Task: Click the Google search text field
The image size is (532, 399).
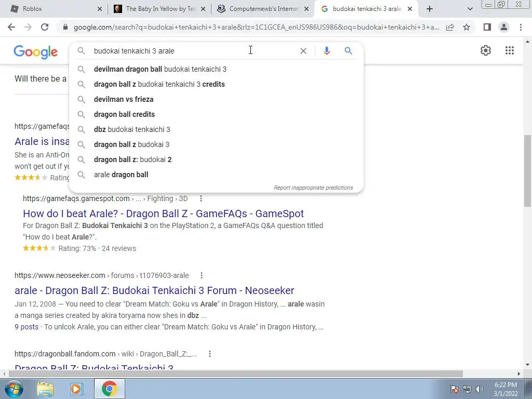Action: (x=195, y=51)
